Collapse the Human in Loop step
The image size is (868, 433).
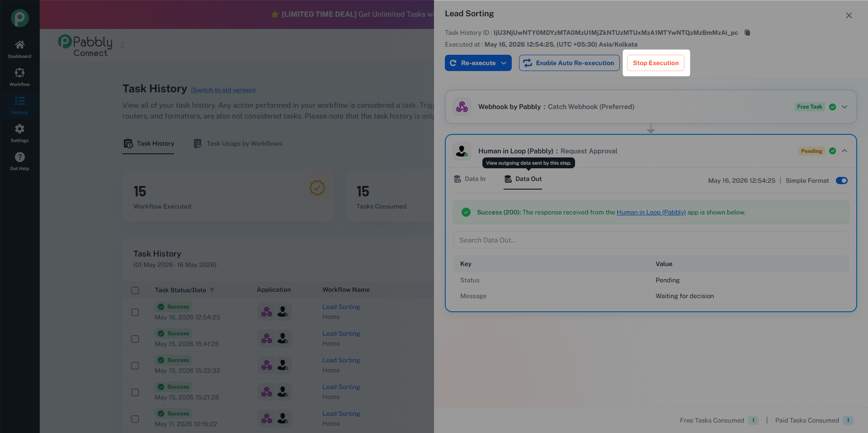point(844,151)
